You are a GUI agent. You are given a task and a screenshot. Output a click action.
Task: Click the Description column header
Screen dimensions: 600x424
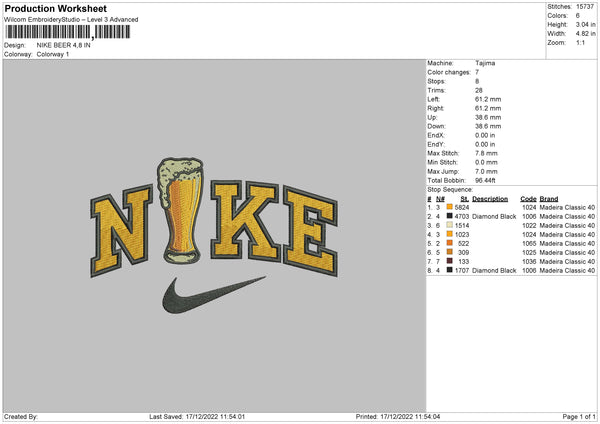[489, 198]
